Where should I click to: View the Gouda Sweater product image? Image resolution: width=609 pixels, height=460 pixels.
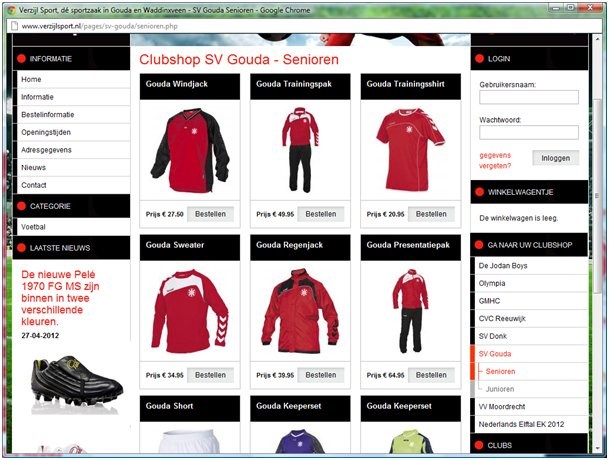pyautogui.click(x=190, y=313)
